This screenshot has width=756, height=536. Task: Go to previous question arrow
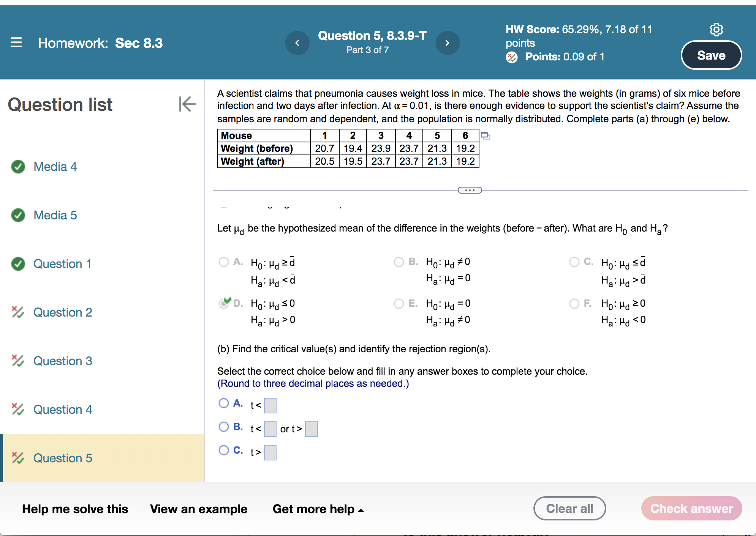(297, 43)
